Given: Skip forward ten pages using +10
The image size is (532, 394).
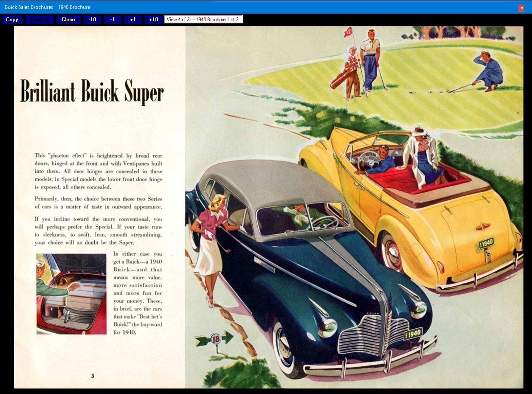Looking at the screenshot, I should (x=154, y=20).
